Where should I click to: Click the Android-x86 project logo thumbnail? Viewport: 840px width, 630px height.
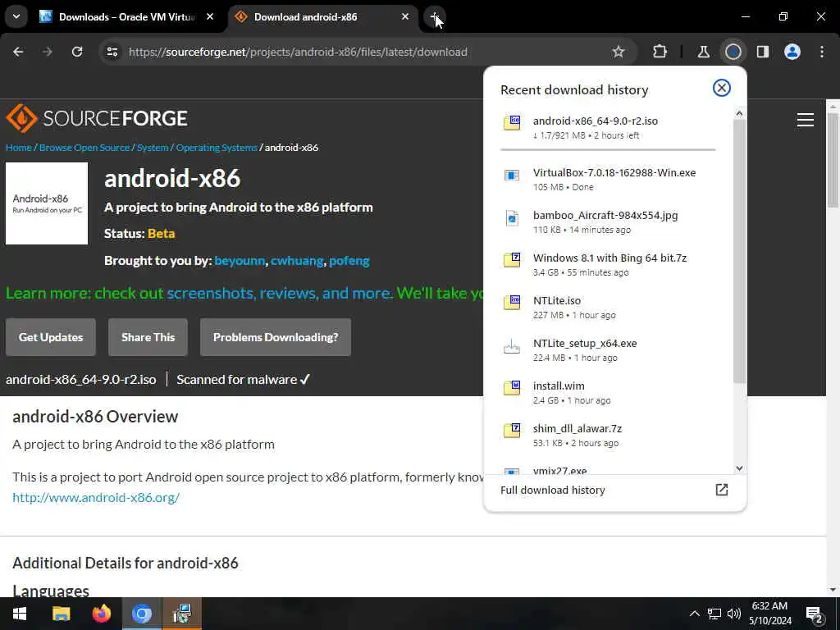47,203
